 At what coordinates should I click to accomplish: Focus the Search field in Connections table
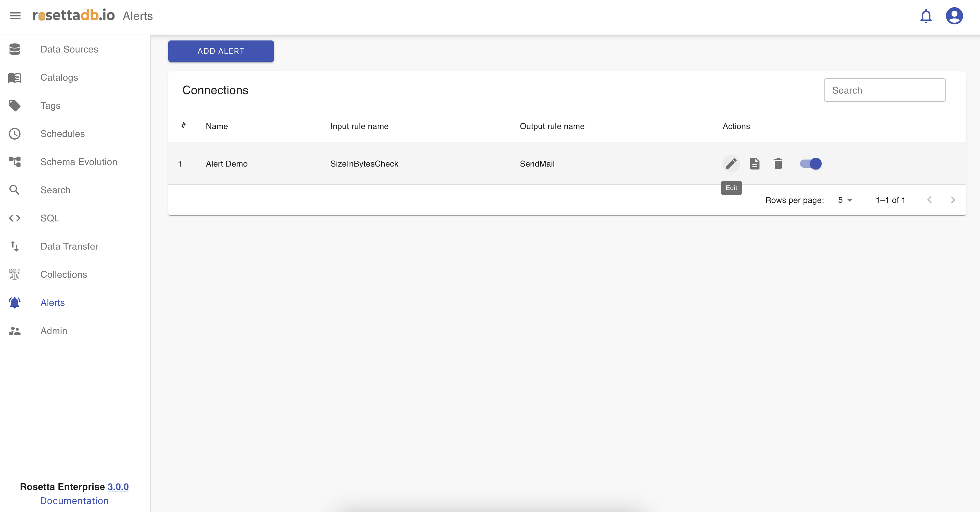point(884,90)
